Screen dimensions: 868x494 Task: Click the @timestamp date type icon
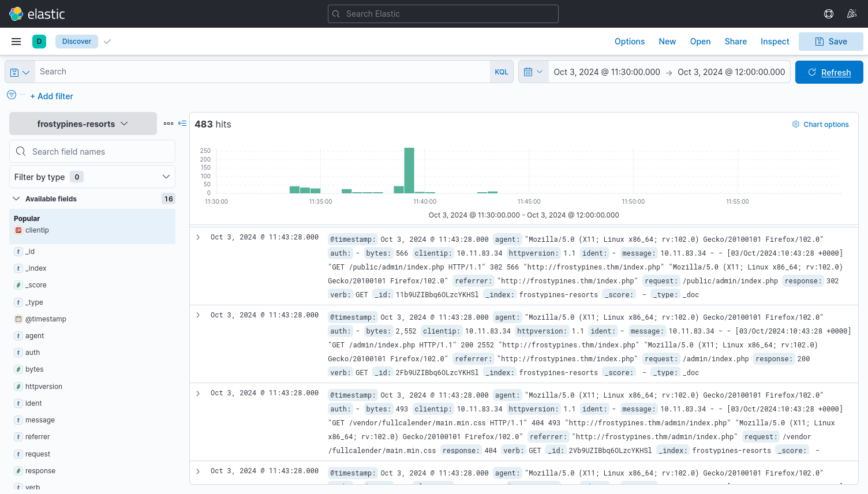coord(18,319)
